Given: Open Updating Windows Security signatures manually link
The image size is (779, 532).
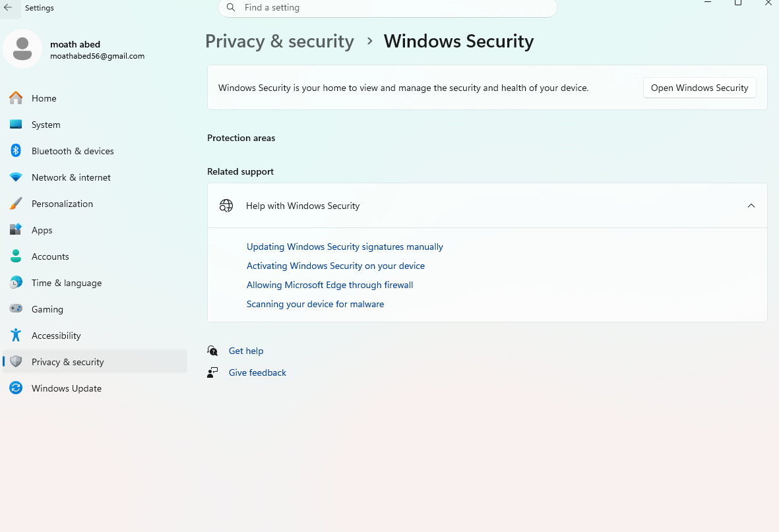Looking at the screenshot, I should (345, 247).
